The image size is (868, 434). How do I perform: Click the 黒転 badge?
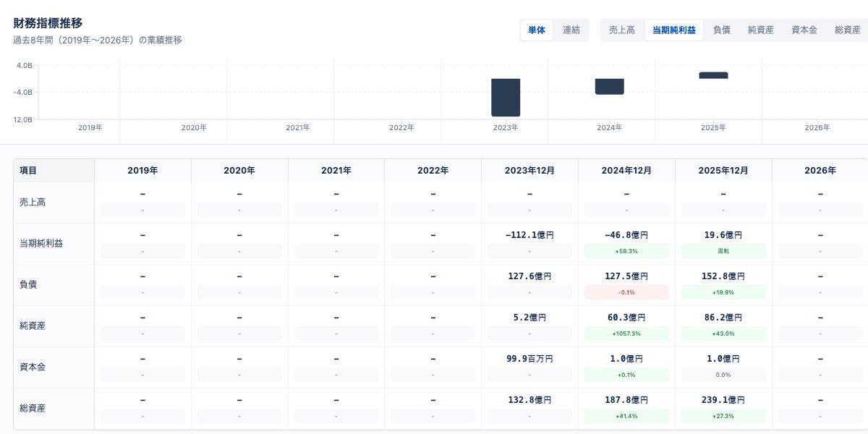723,251
